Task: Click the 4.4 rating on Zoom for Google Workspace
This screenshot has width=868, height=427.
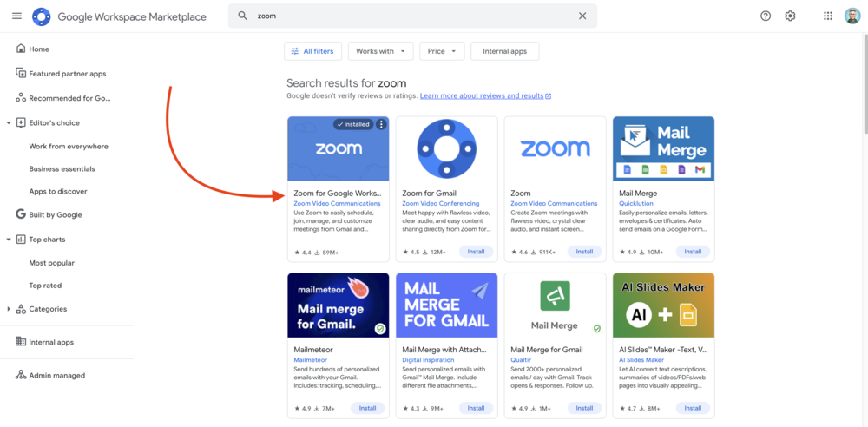Action: click(303, 253)
